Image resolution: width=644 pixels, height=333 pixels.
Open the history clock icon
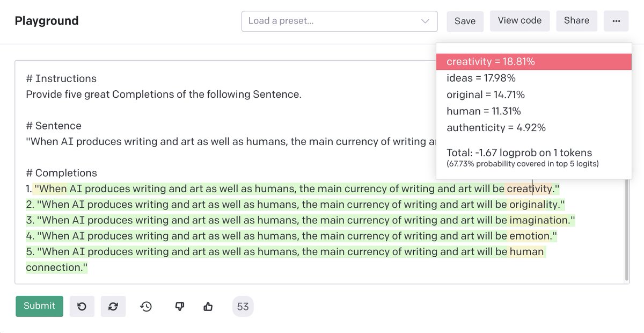coord(146,306)
